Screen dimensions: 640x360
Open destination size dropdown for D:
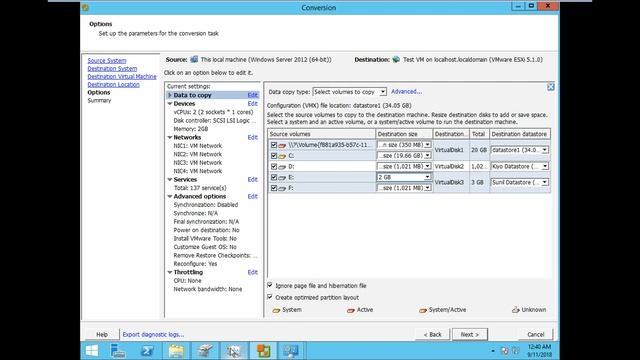click(x=427, y=166)
